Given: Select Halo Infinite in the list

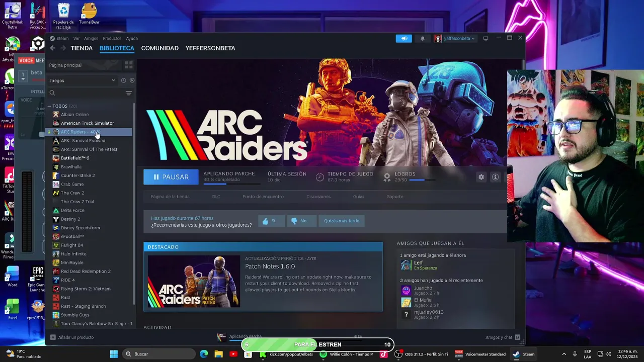Looking at the screenshot, I should coord(73,254).
